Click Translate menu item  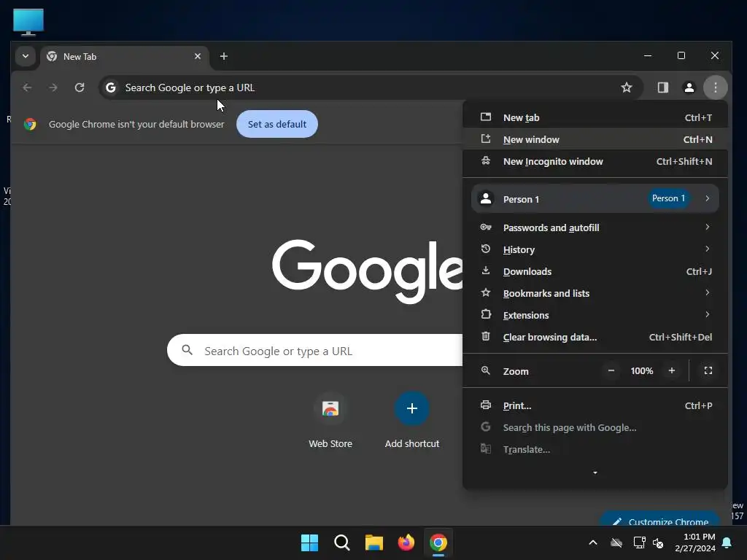595,449
